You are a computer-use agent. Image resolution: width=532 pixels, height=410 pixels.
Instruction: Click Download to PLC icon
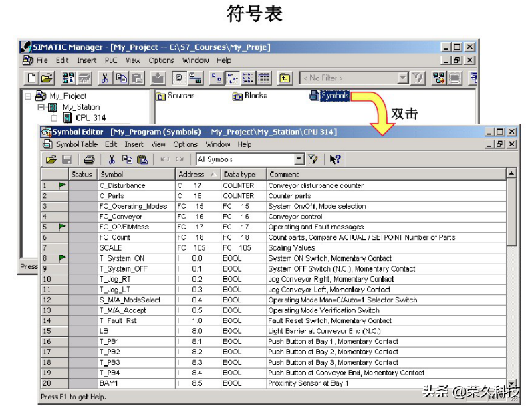pos(158,78)
